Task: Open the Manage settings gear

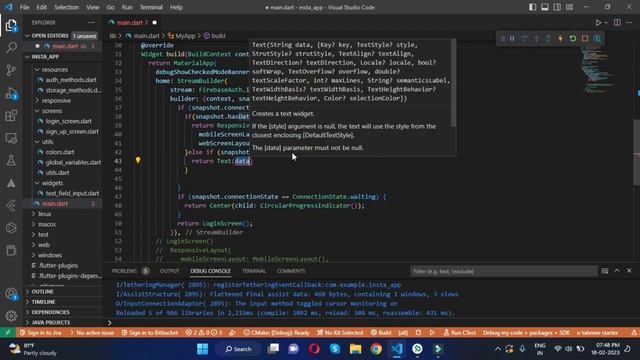Action: coord(11,316)
